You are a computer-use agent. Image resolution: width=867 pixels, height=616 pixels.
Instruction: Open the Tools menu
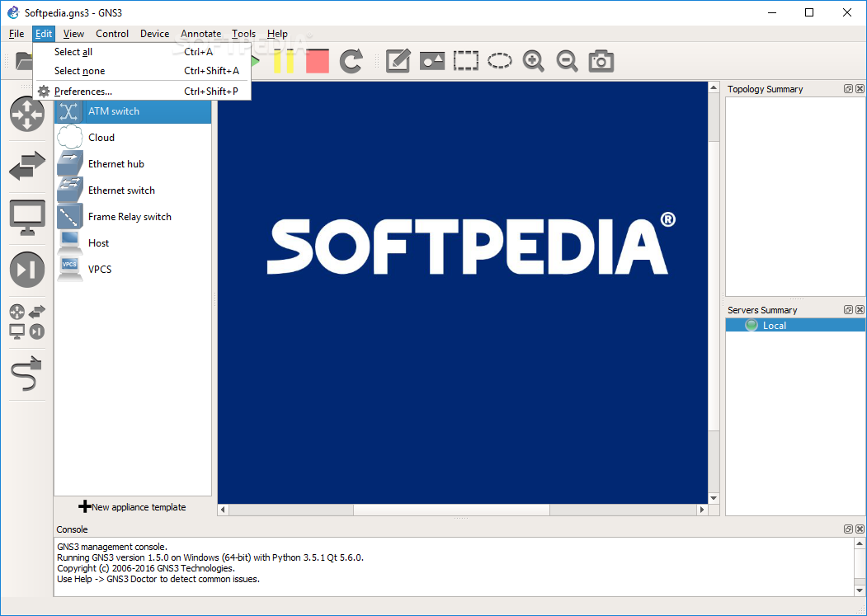point(243,34)
